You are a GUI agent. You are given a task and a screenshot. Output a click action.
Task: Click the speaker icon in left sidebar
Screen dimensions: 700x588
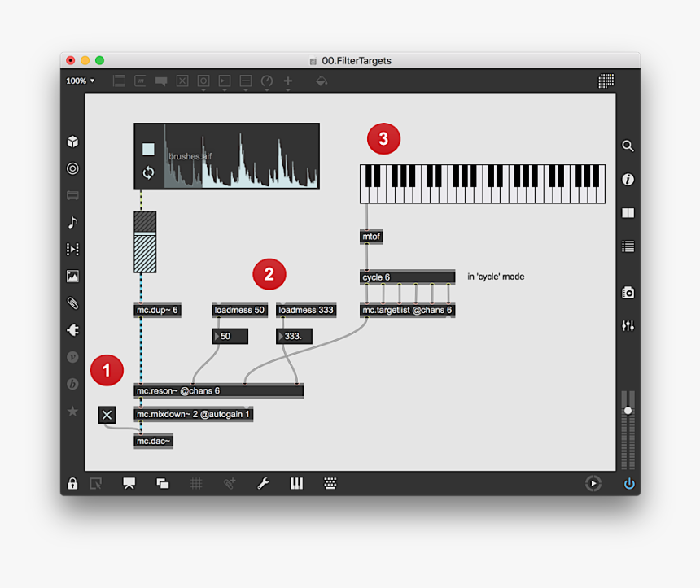pyautogui.click(x=72, y=330)
